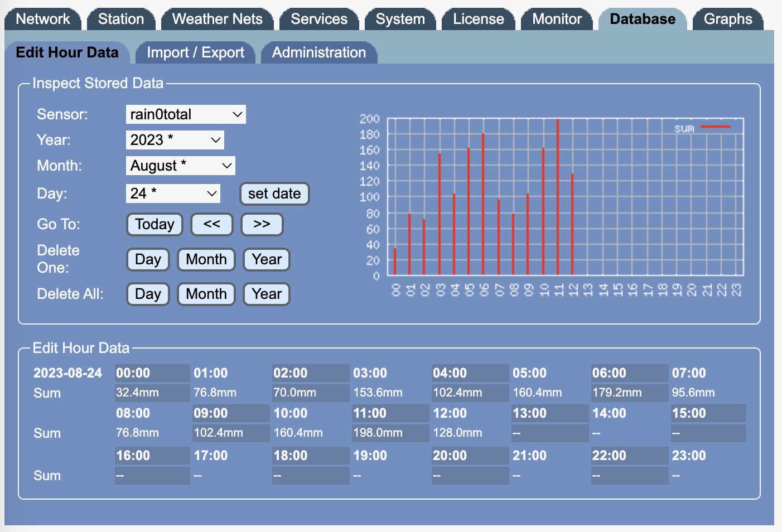Go to previous day with << button

[211, 224]
